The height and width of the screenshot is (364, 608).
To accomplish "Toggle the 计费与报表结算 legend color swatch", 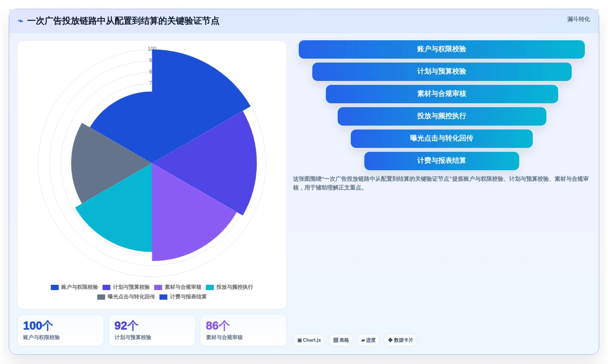I will [163, 297].
